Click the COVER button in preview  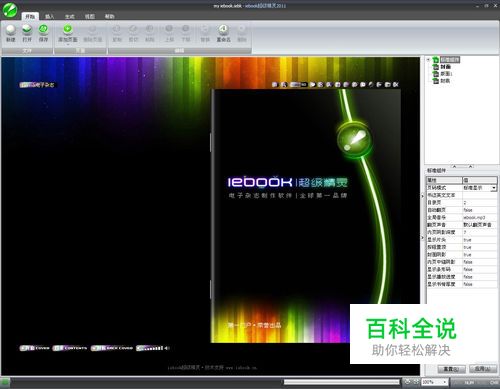pyautogui.click(x=35, y=348)
